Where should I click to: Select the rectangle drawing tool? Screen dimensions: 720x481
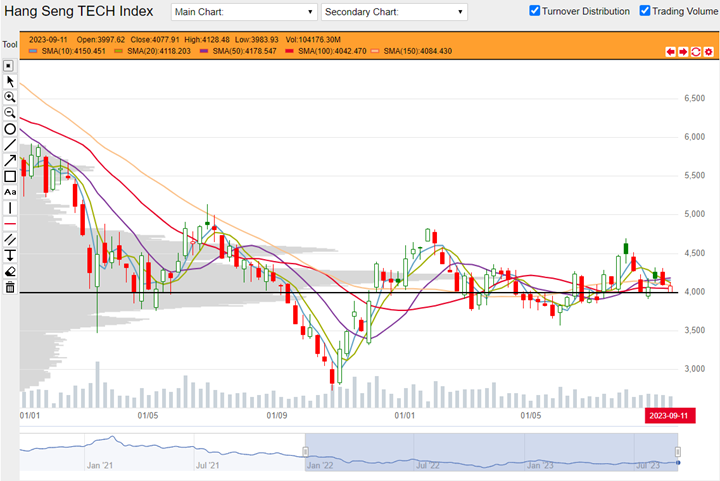click(x=10, y=176)
